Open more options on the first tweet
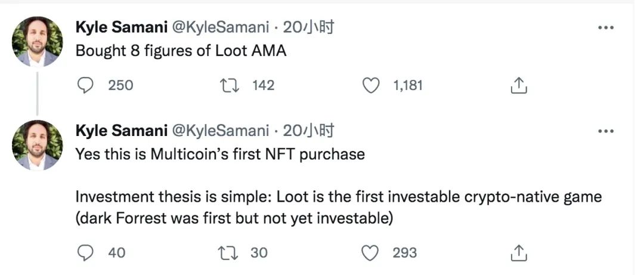The height and width of the screenshot is (275, 644). (606, 27)
